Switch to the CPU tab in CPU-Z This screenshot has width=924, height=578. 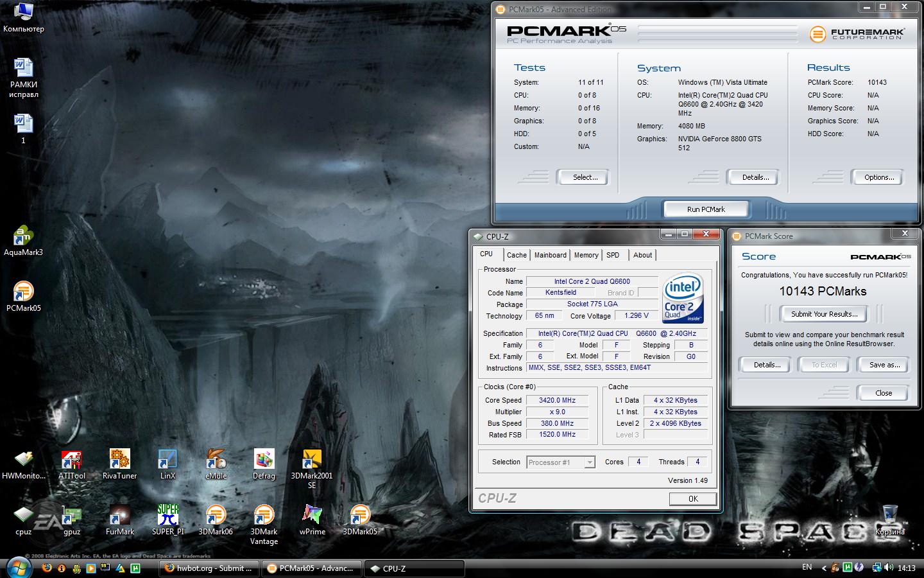pos(487,254)
